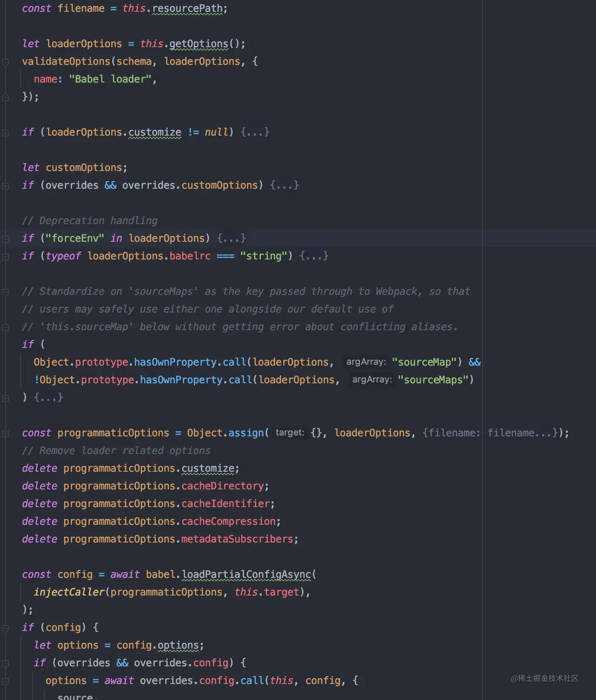Viewport: 596px width, 700px height.
Task: Click fold end marker beside '});' line
Action: tap(5, 97)
